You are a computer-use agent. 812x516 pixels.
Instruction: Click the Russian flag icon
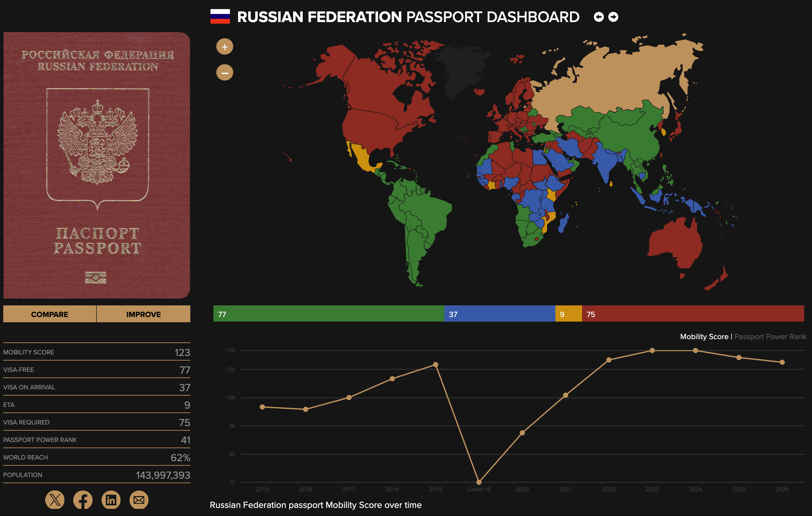pos(220,17)
